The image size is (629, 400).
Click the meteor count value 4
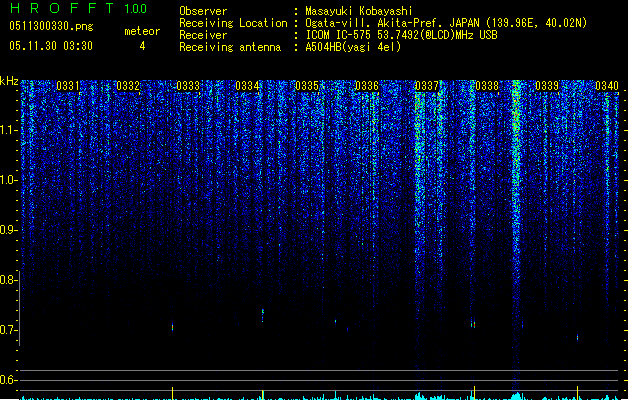142,46
